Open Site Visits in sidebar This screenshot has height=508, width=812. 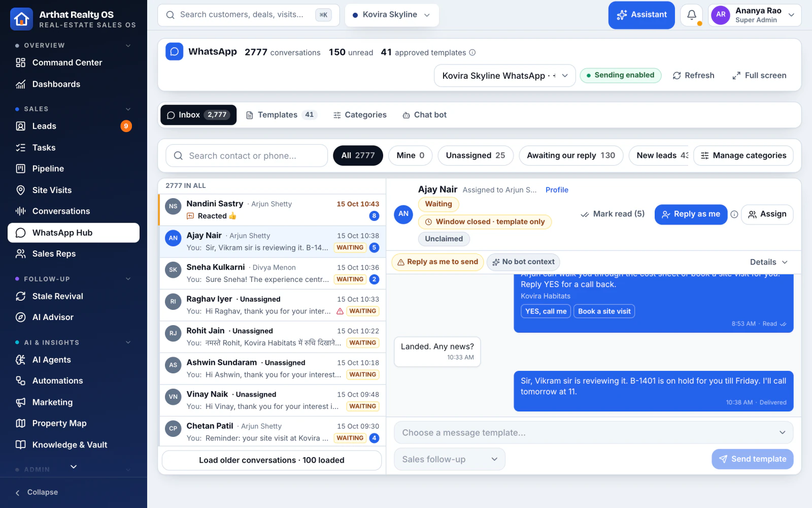[74, 190]
